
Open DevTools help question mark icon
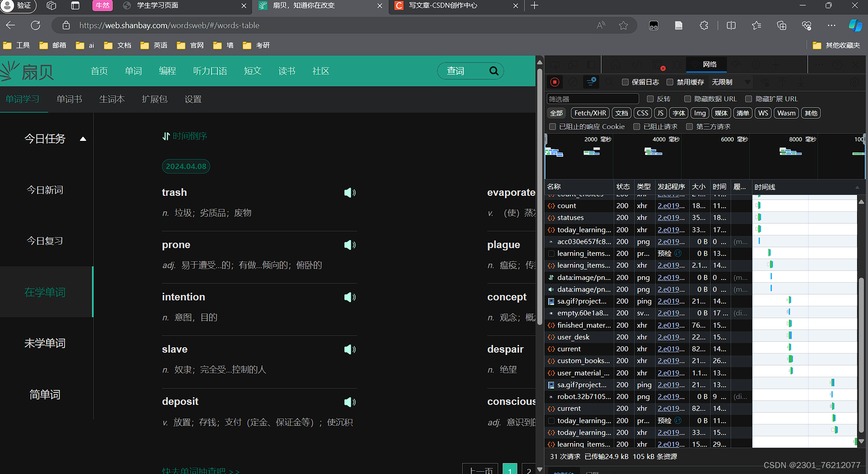(837, 65)
